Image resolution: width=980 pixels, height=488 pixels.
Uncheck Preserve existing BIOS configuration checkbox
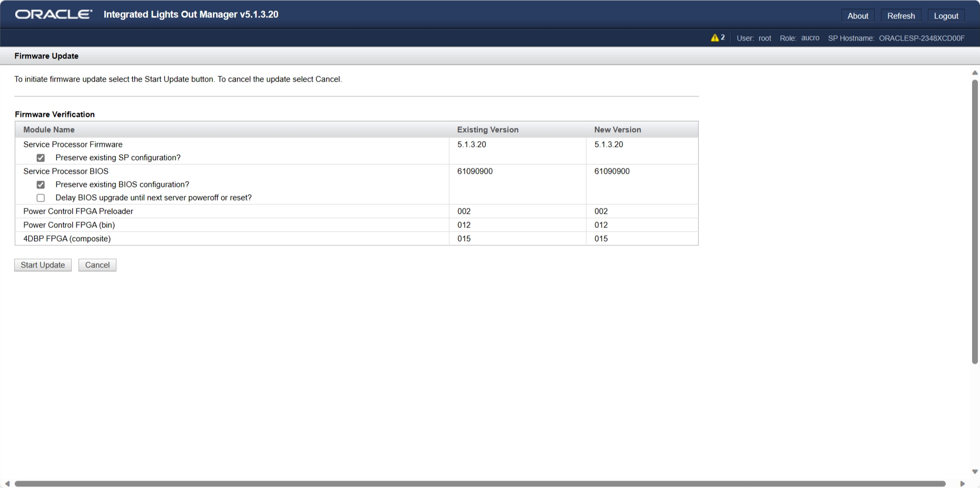tap(41, 185)
